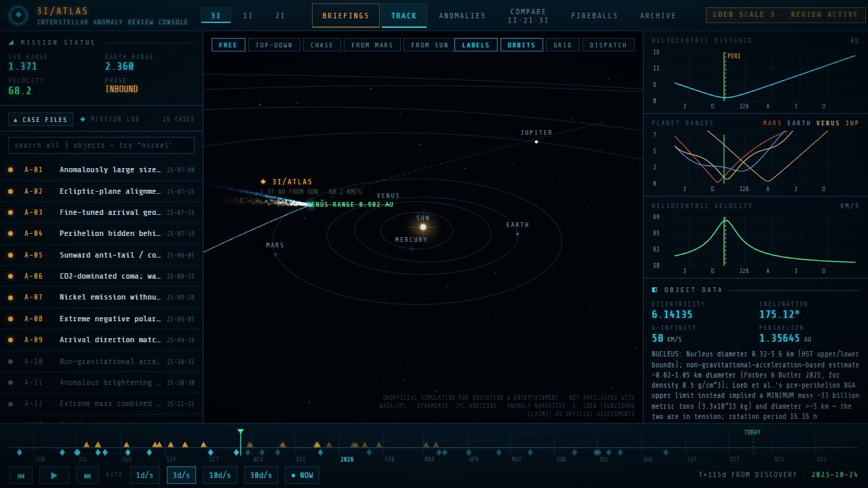Click MARS legend in Planet Ranges

pos(772,123)
